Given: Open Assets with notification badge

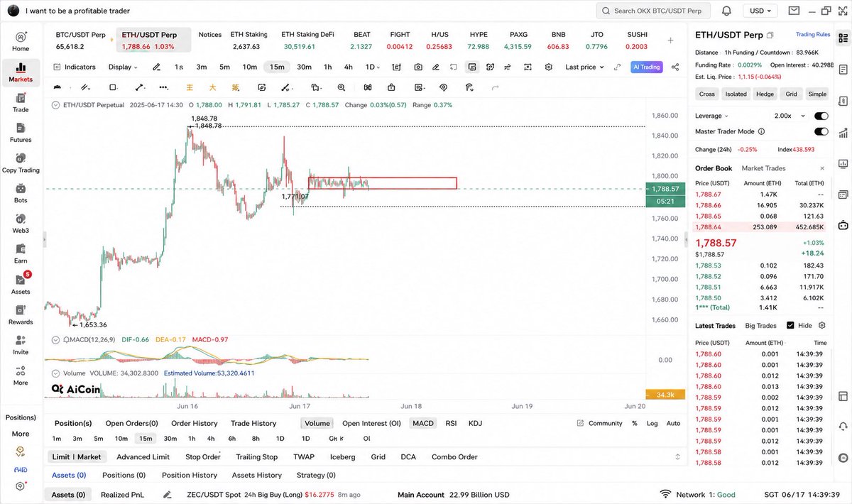Looking at the screenshot, I should tap(21, 284).
